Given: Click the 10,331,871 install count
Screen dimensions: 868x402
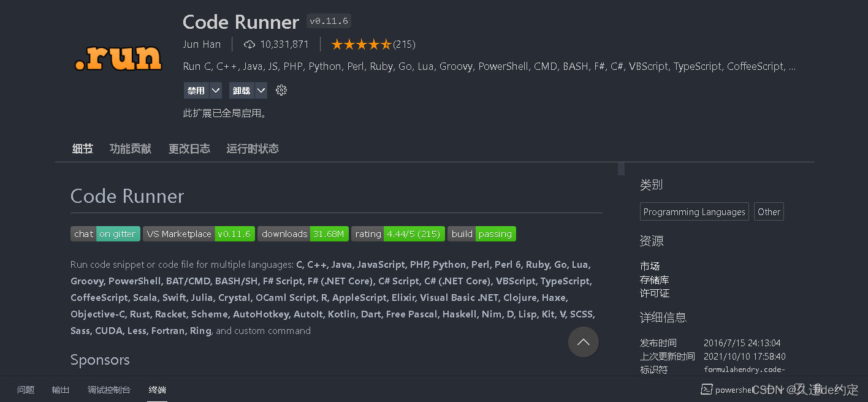Looking at the screenshot, I should click(284, 44).
